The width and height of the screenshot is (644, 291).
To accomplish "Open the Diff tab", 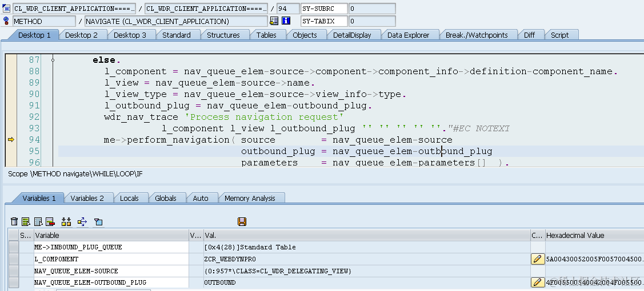I will pos(529,35).
